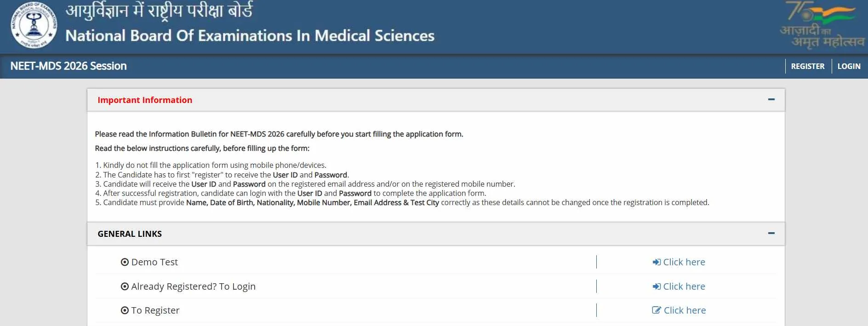This screenshot has height=326, width=868.
Task: Collapse GENERAL LINKS using its minus icon
Action: [771, 233]
